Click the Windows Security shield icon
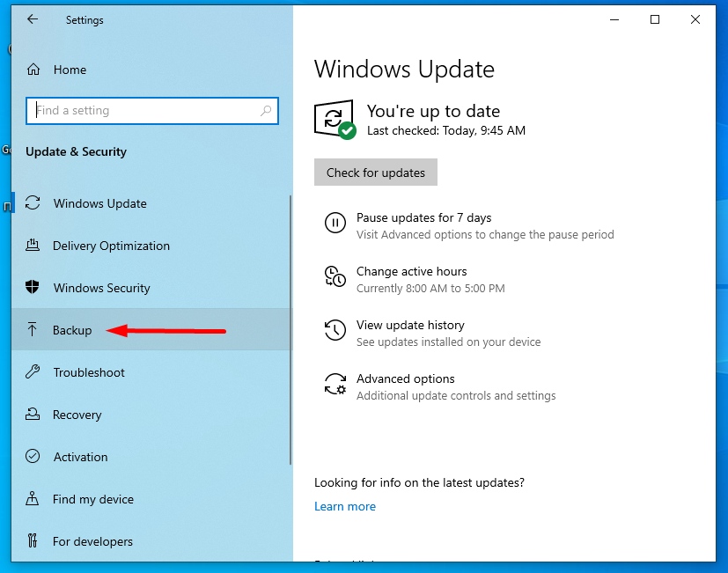 [33, 288]
